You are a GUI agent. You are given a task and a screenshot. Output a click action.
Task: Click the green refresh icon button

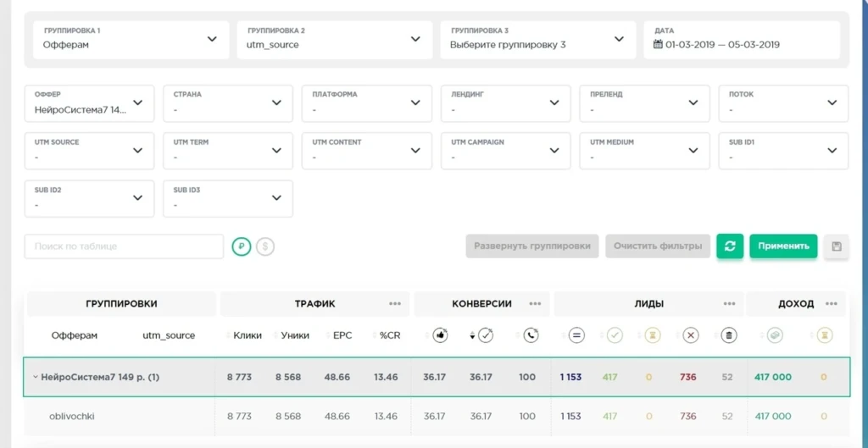click(730, 246)
